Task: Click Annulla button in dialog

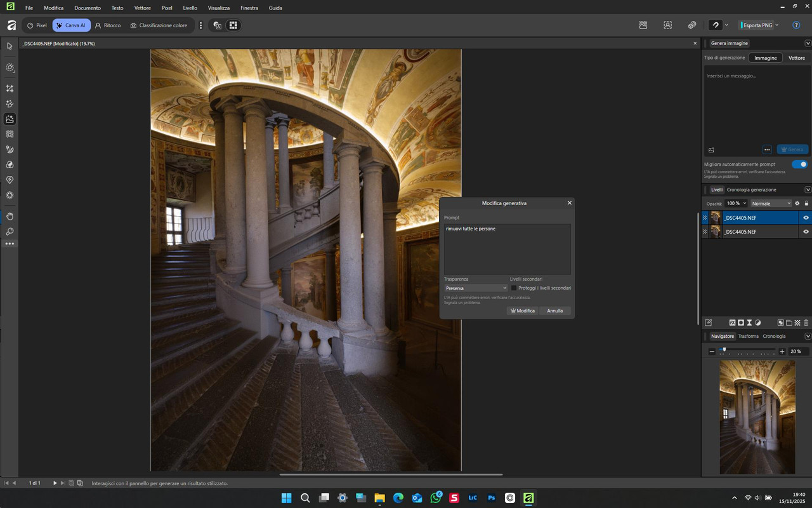Action: (555, 311)
